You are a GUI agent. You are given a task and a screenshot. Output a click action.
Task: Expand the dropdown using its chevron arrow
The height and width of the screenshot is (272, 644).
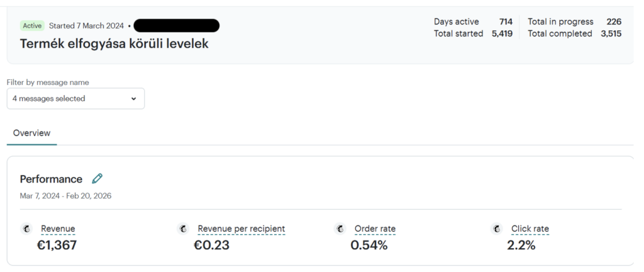(x=133, y=99)
